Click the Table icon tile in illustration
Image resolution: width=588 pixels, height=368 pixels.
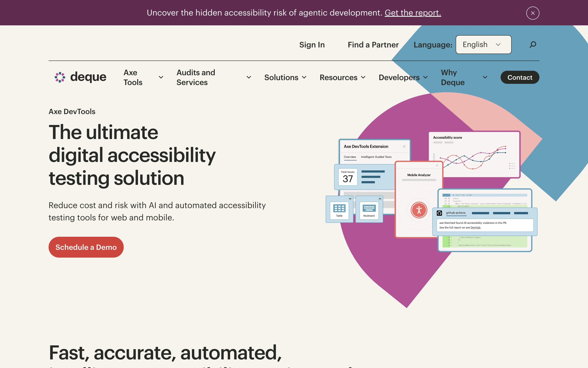339,209
